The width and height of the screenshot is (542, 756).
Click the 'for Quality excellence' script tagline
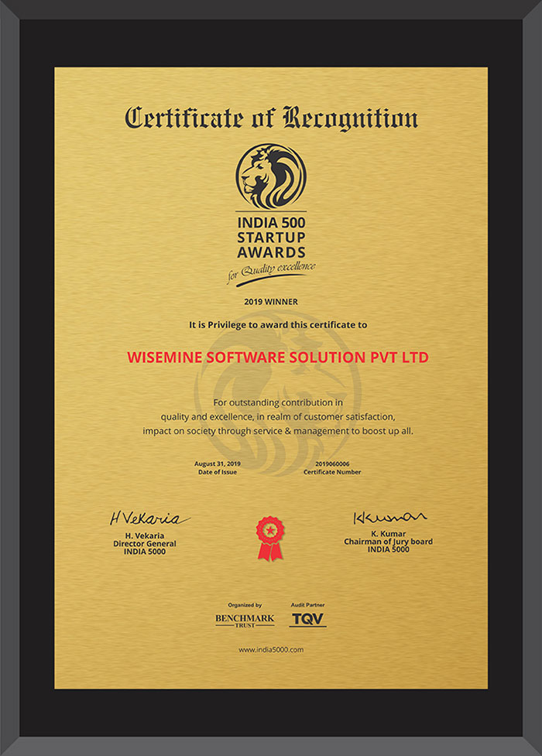(271, 274)
